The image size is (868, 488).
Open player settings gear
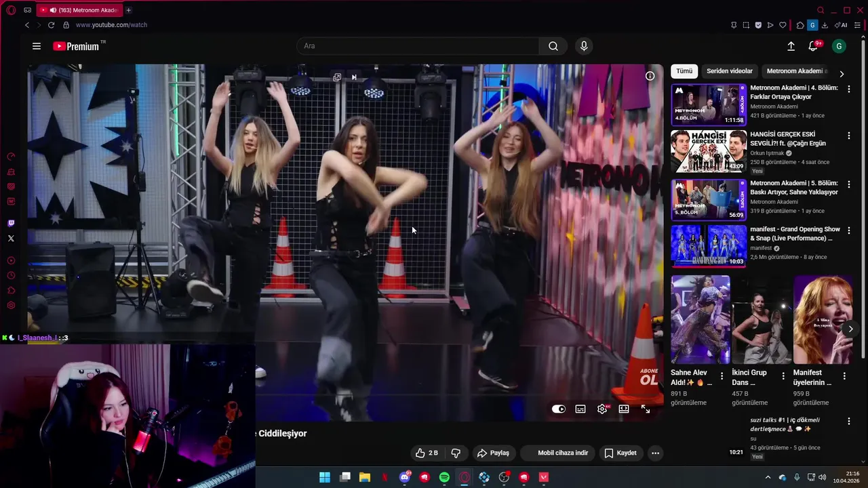pos(602,409)
